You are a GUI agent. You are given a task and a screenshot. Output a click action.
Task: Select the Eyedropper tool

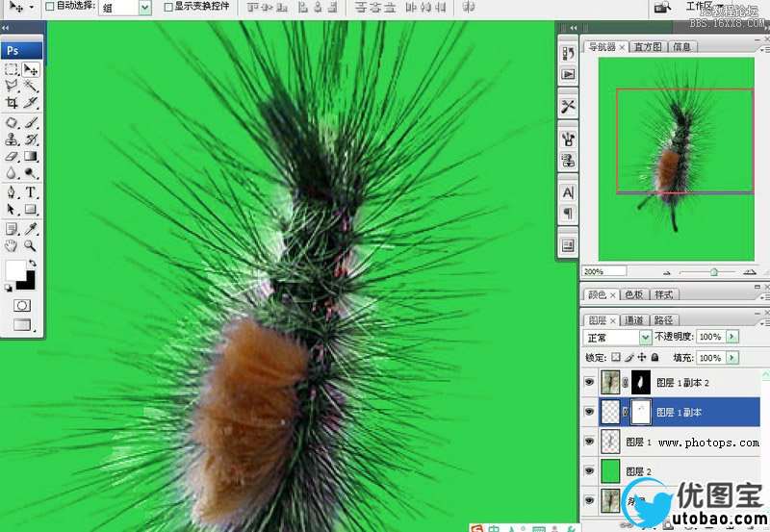[31, 229]
